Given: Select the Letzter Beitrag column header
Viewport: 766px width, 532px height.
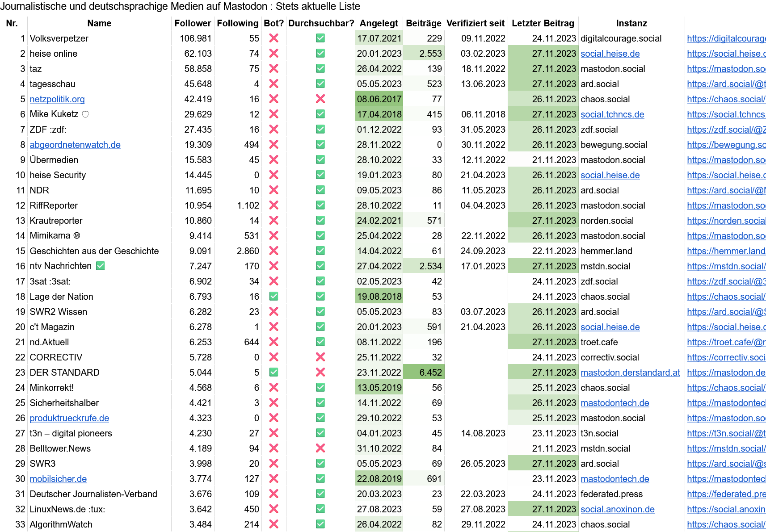Looking at the screenshot, I should point(543,23).
